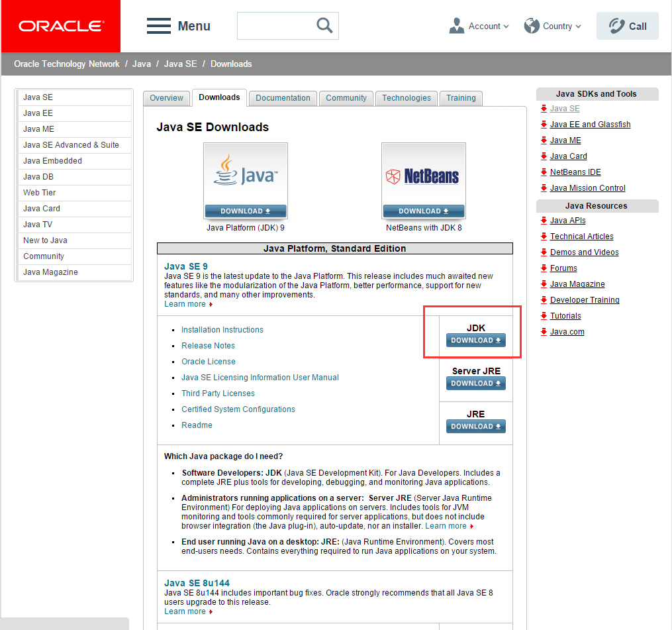672x630 pixels.
Task: Select Java Embedded in left sidebar
Action: pyautogui.click(x=73, y=161)
